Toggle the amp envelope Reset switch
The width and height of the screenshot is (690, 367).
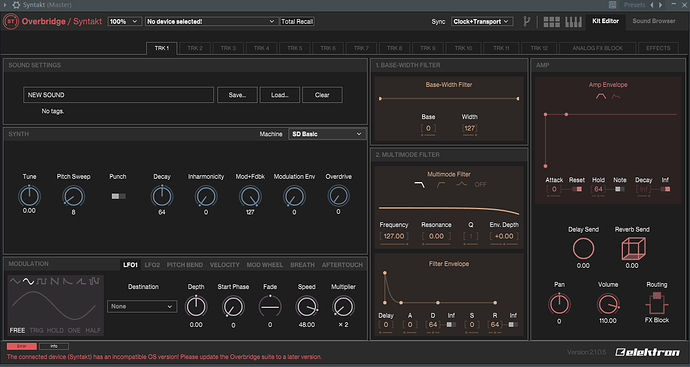point(577,189)
